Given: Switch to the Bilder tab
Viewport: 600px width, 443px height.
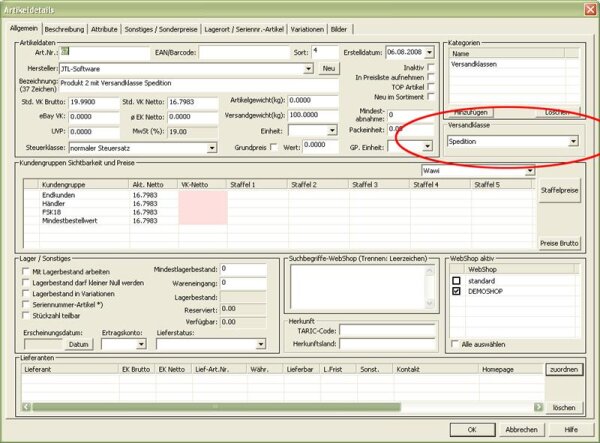Looking at the screenshot, I should (339, 29).
